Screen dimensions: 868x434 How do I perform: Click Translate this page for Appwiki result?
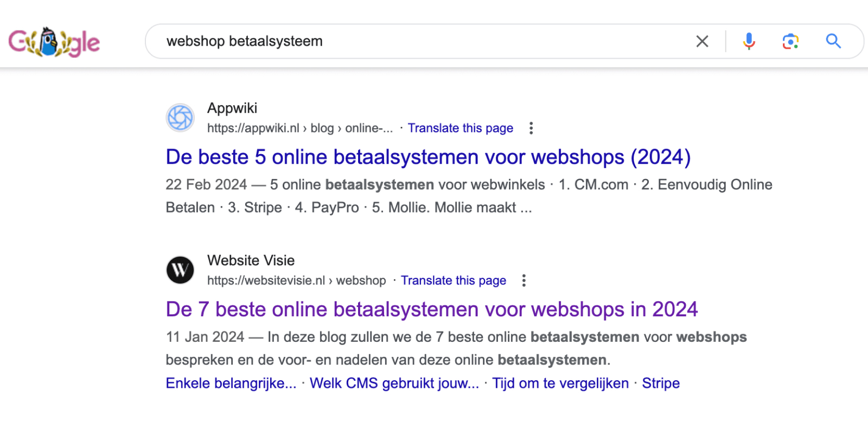point(460,128)
